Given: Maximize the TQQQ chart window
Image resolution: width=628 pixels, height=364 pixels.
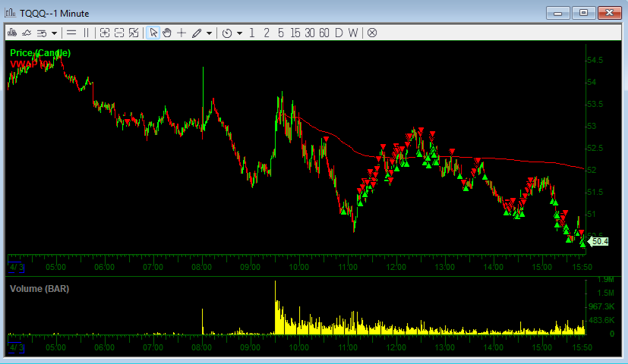Looking at the screenshot, I should 583,13.
